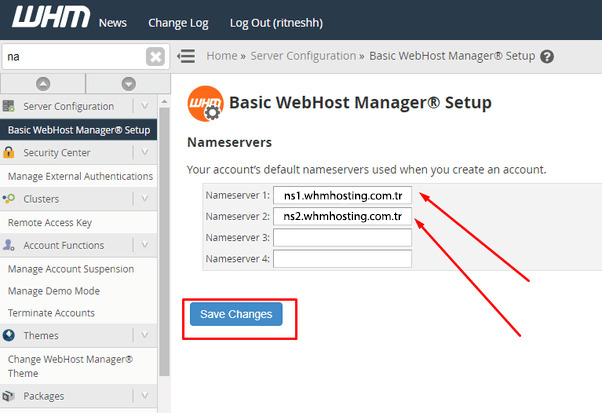Click Themes section header

78,335
